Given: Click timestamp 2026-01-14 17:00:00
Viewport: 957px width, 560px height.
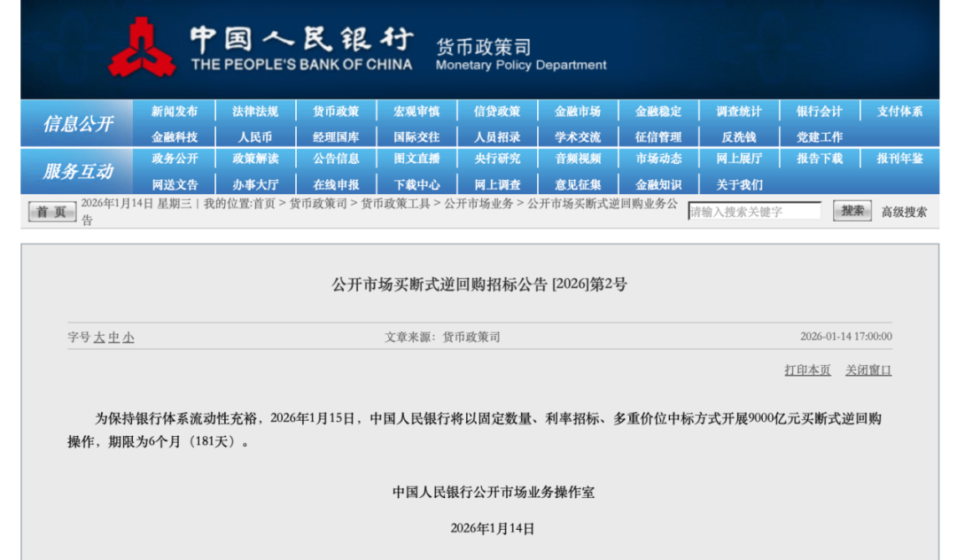Looking at the screenshot, I should [846, 337].
